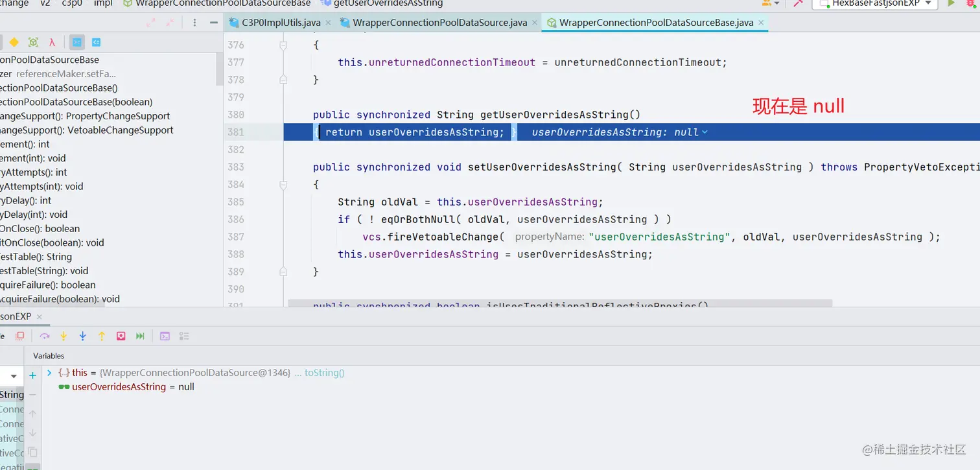
Task: Expand the 'this' variable node
Action: (49, 373)
